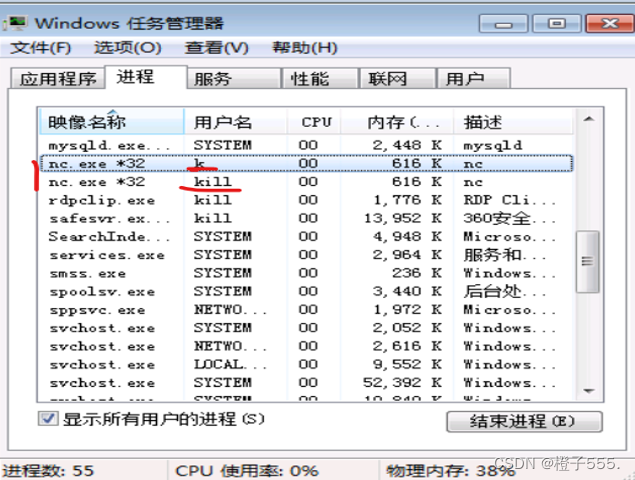Image resolution: width=635 pixels, height=480 pixels.
Task: Click the RDP Cli... description cell
Action: tap(509, 200)
